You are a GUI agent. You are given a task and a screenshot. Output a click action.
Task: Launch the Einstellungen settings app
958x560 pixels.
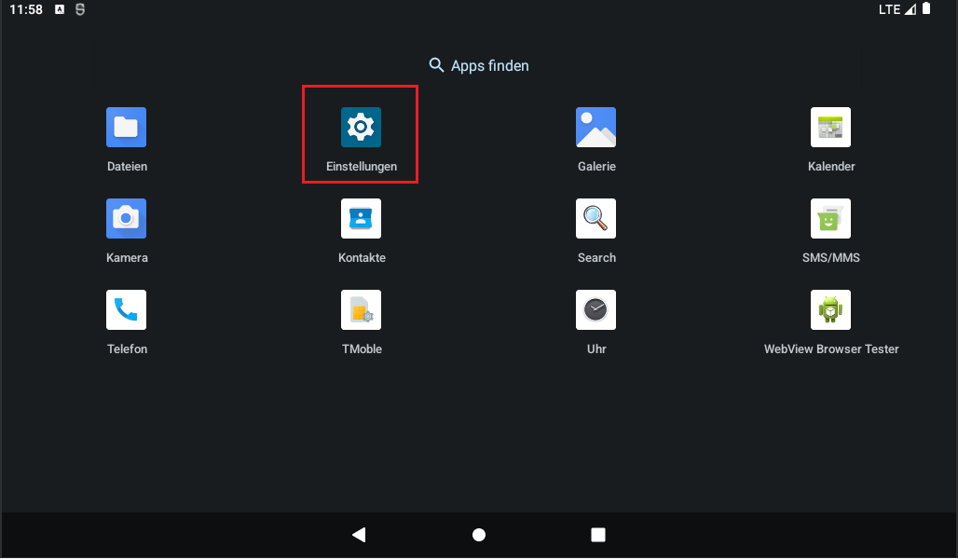pyautogui.click(x=361, y=128)
